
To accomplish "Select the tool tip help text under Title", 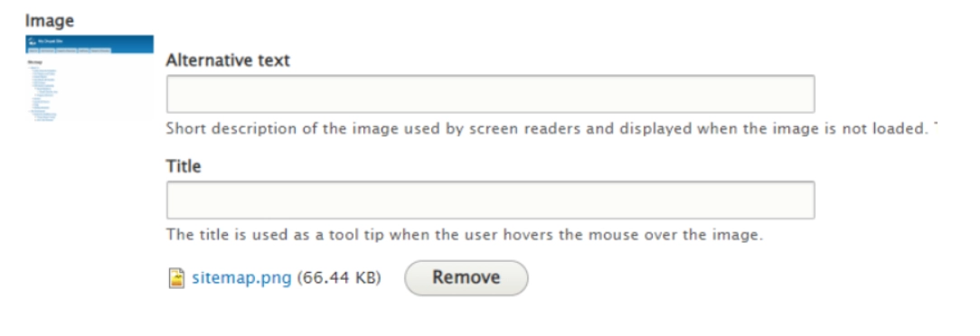I will point(465,236).
